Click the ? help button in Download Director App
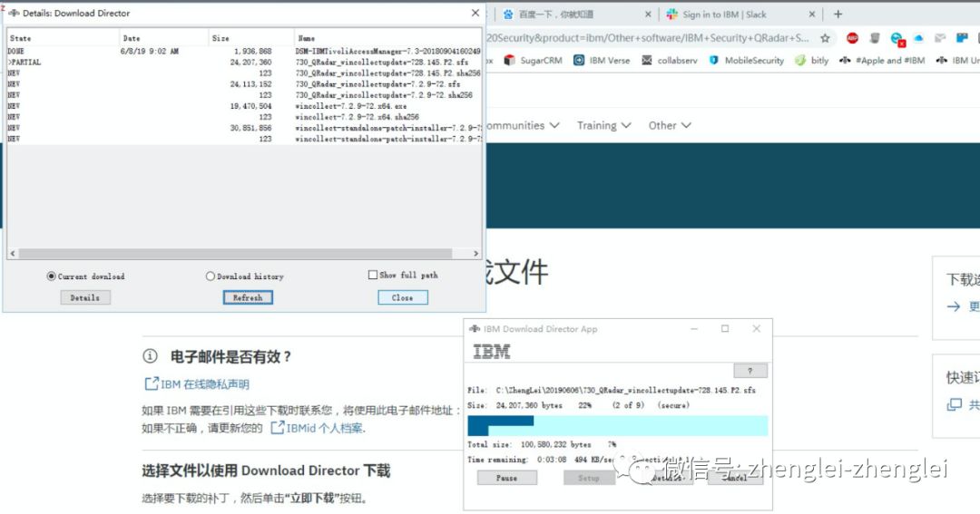 750,371
